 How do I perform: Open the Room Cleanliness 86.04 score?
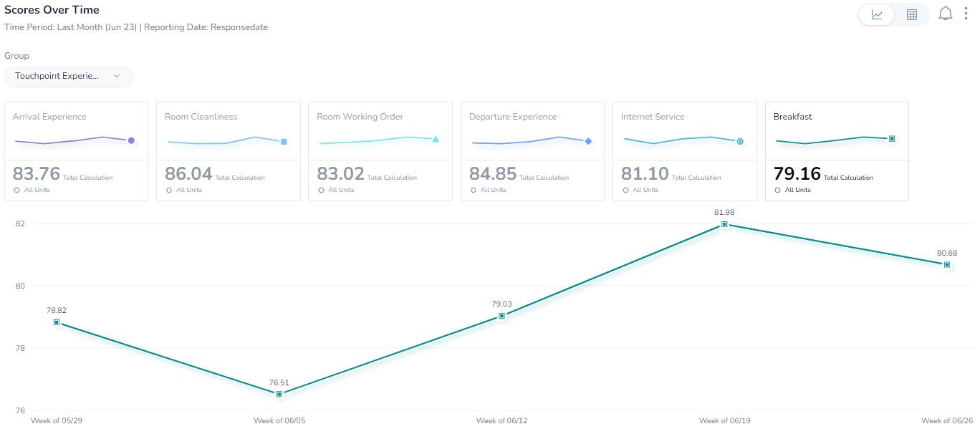(188, 174)
